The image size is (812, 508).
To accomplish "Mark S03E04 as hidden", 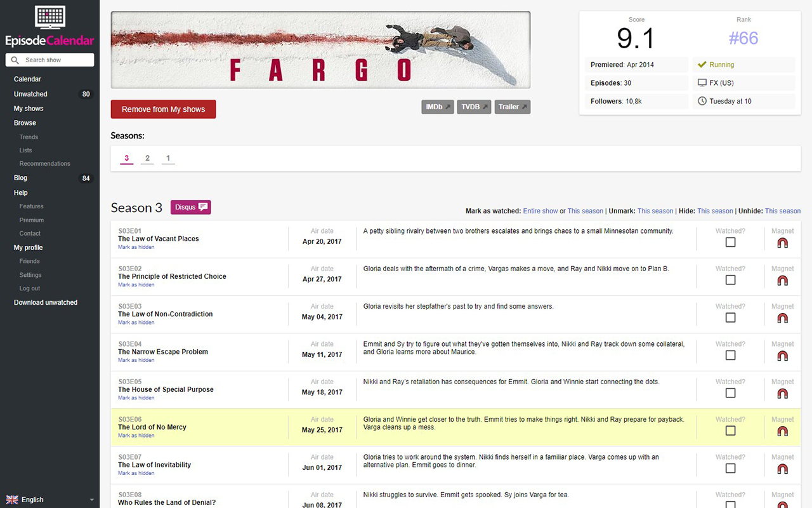I will point(136,360).
